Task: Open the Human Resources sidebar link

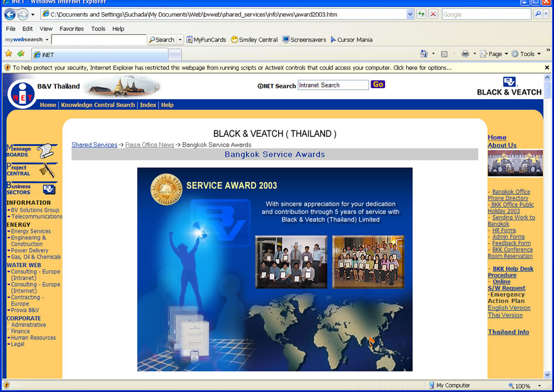Action: [x=33, y=338]
